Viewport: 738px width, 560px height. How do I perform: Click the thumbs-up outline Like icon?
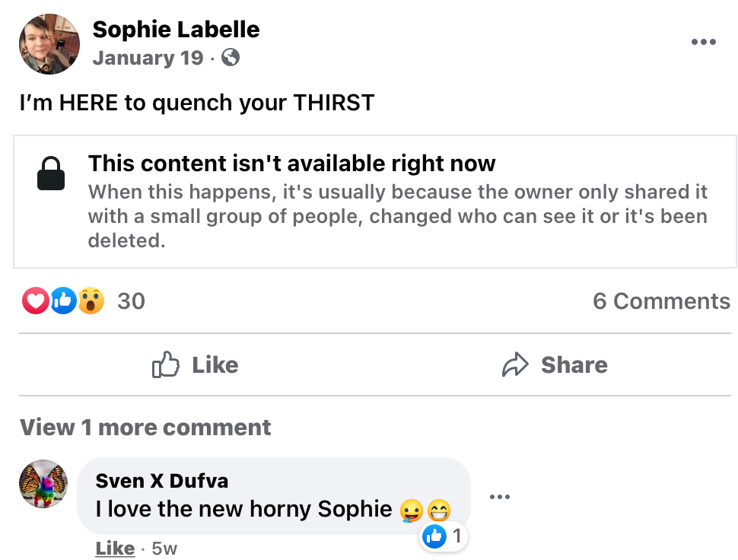[x=166, y=364]
